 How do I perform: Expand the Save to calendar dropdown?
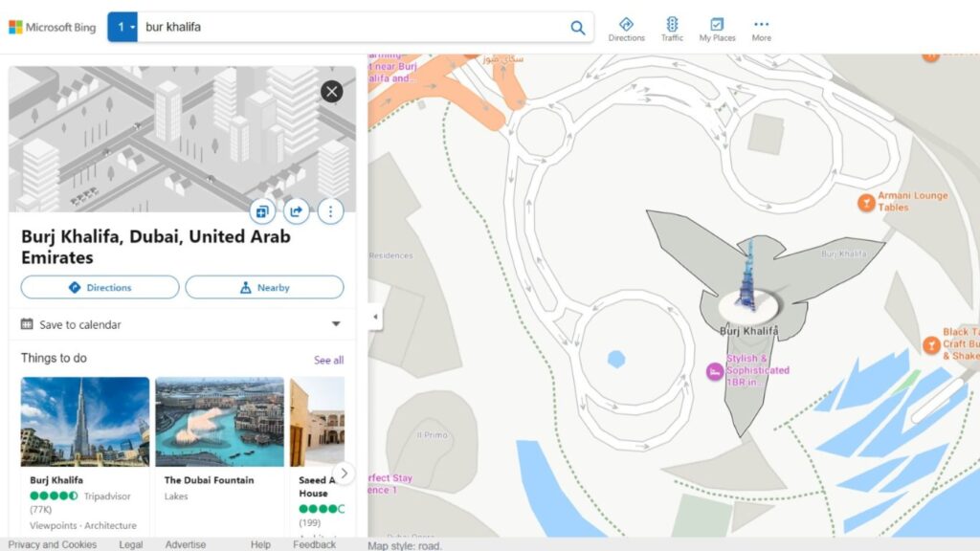click(x=336, y=323)
